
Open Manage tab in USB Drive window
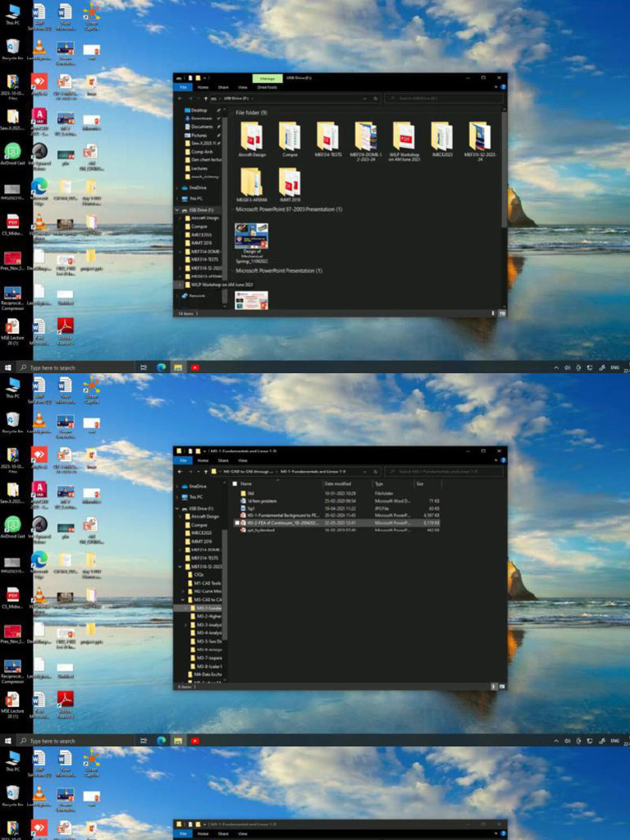[x=267, y=78]
